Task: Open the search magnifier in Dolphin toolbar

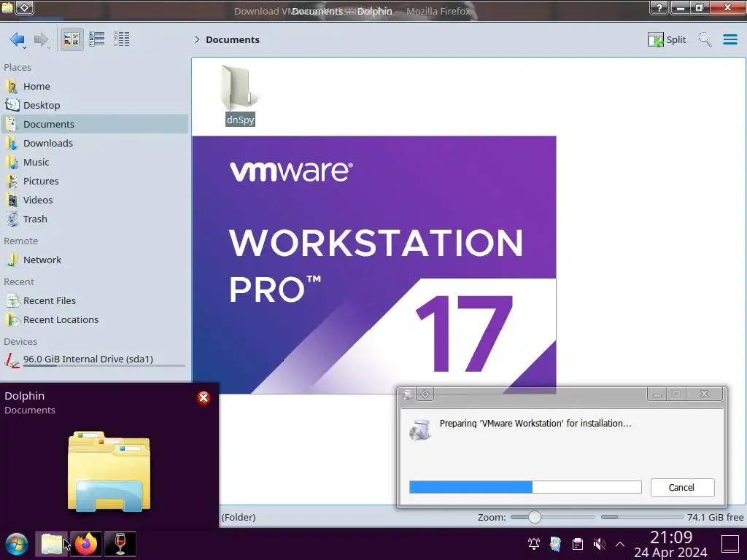Action: 705,39
